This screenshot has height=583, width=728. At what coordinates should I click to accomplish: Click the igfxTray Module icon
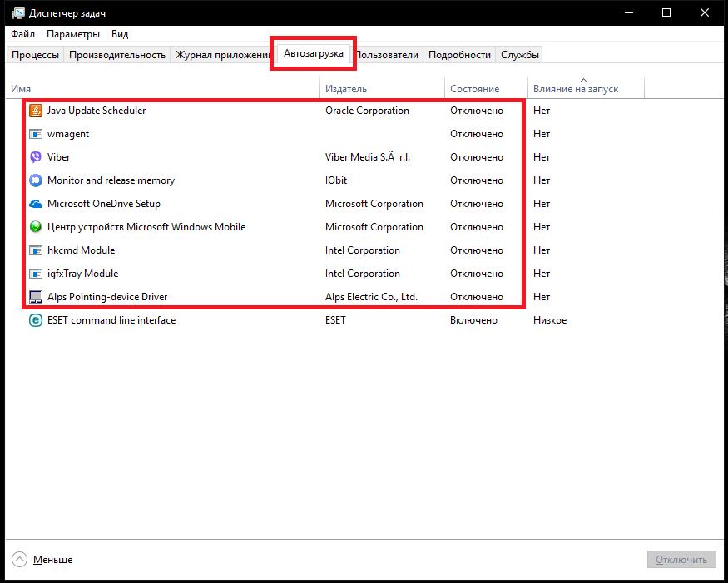coord(35,273)
